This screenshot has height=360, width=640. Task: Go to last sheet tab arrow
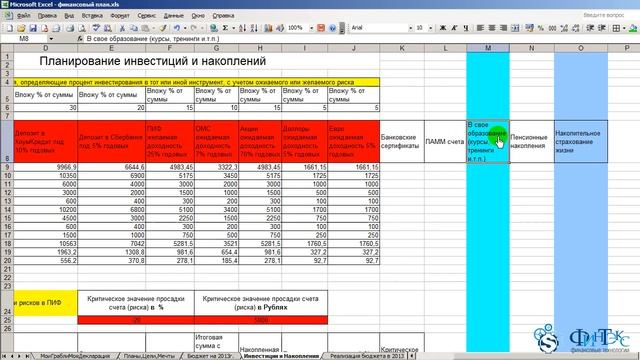click(27, 356)
